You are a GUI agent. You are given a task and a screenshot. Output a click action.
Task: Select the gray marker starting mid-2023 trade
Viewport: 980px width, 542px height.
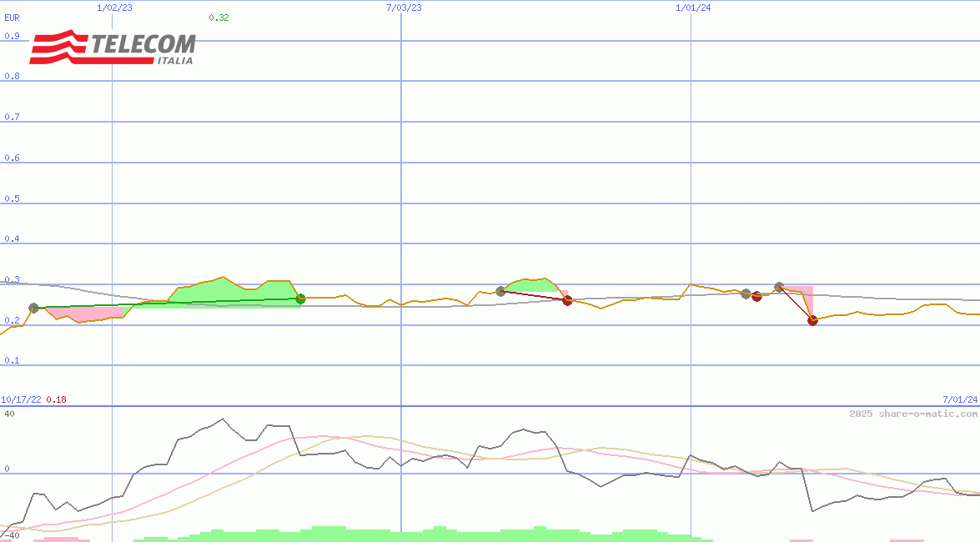(500, 291)
